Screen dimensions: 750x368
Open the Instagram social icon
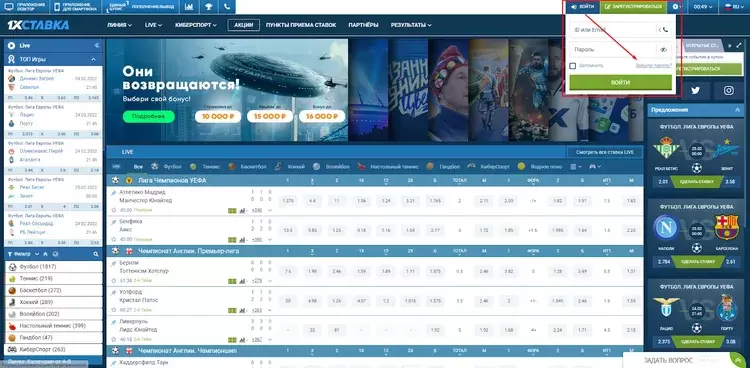click(728, 90)
